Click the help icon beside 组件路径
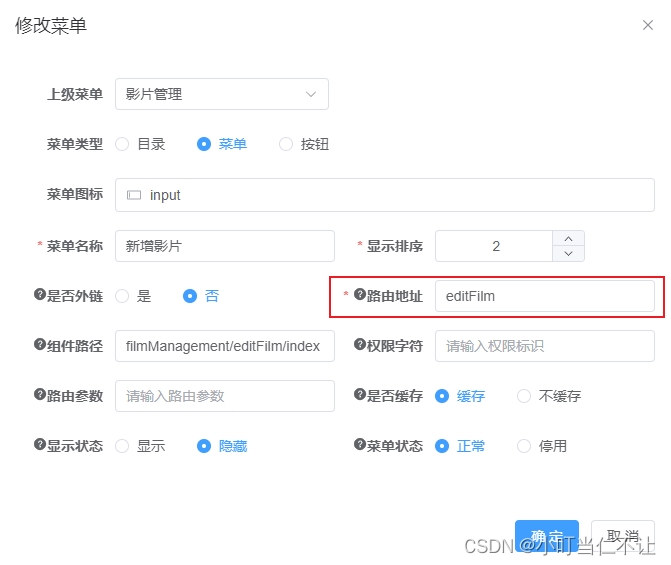The height and width of the screenshot is (565, 671). click(x=40, y=344)
